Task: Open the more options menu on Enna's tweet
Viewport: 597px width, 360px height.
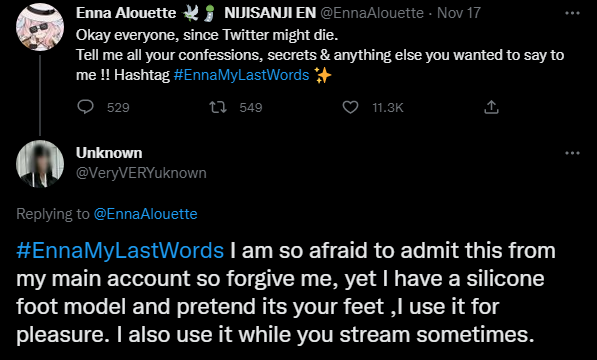Action: pos(572,13)
